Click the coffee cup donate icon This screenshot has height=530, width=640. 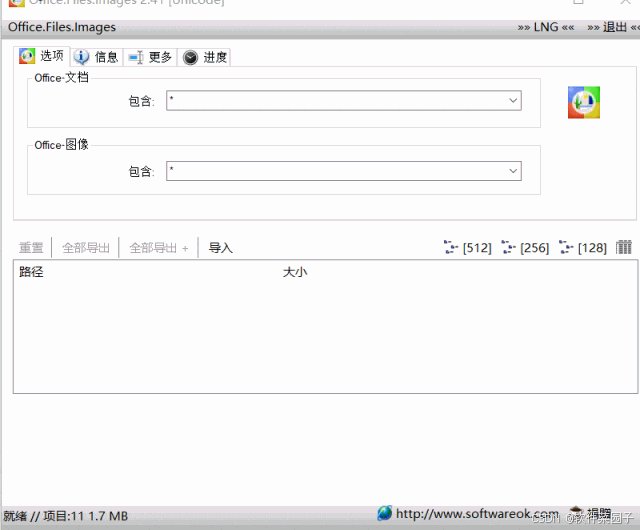point(576,511)
